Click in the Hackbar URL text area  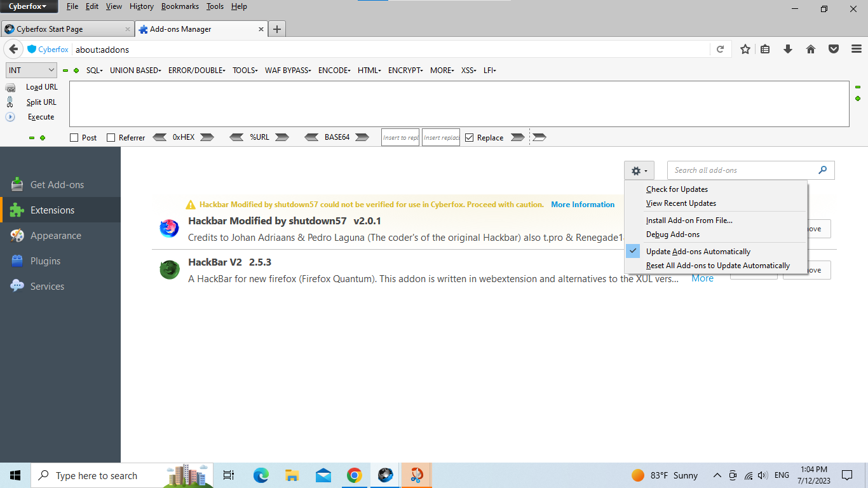click(459, 104)
